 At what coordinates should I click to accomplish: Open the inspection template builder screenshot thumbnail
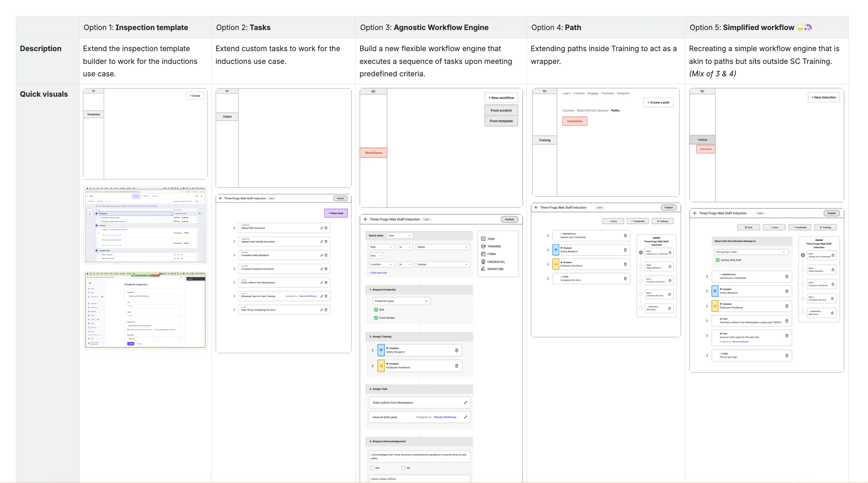tap(145, 225)
